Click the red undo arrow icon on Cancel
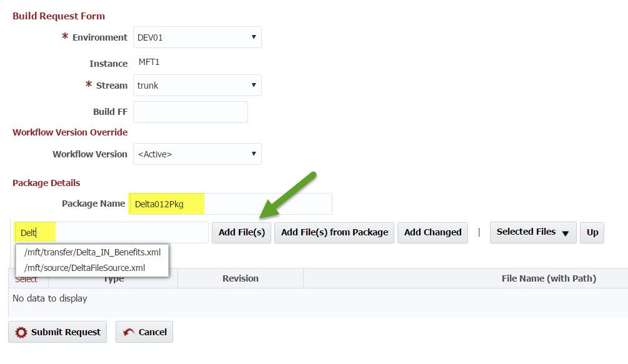 [129, 332]
